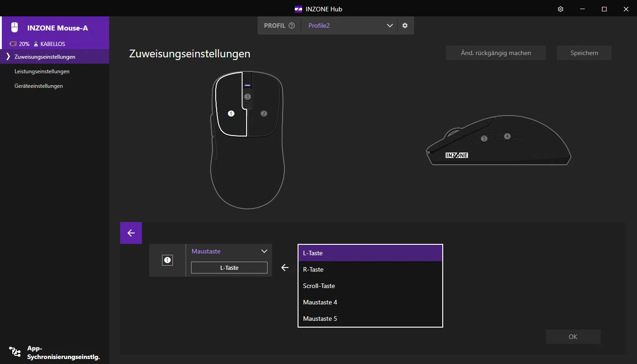Open app settings gear in title bar

tap(561, 9)
